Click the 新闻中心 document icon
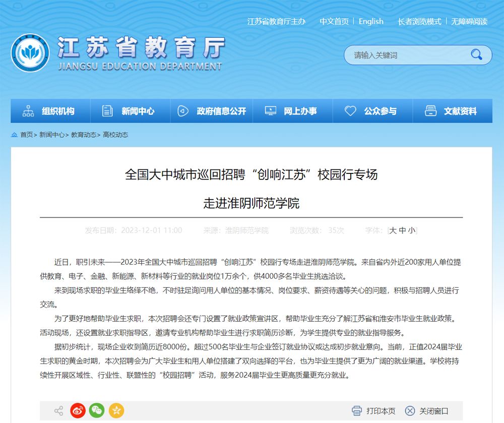 coord(107,111)
